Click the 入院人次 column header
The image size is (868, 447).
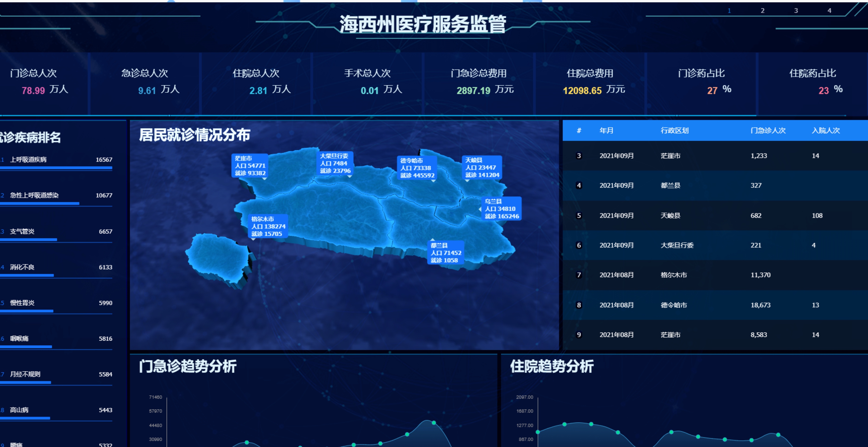[x=826, y=130]
